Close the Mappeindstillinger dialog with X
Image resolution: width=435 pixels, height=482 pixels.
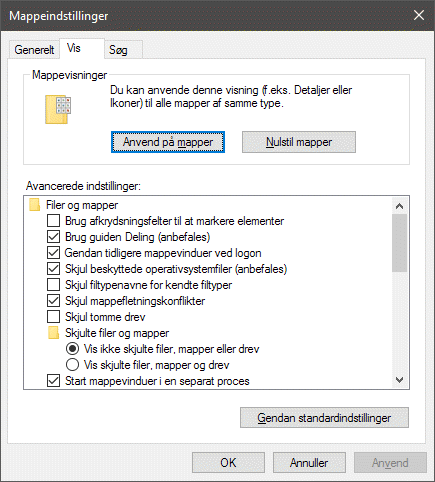tap(419, 15)
